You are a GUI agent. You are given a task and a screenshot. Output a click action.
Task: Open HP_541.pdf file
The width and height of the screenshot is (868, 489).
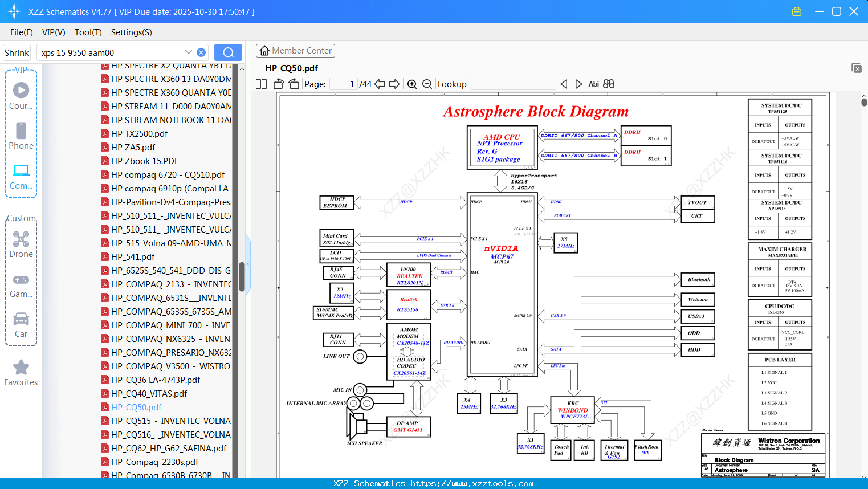(x=133, y=256)
